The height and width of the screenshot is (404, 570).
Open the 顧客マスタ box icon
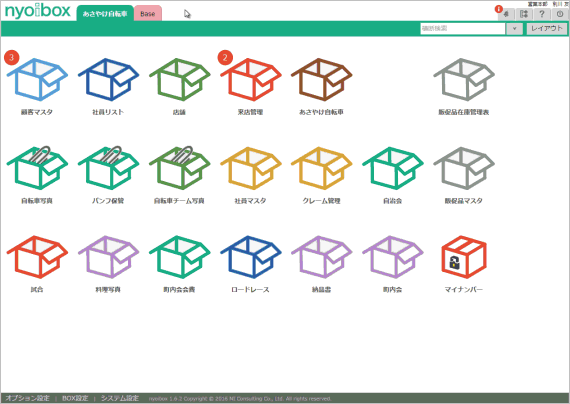click(x=37, y=79)
